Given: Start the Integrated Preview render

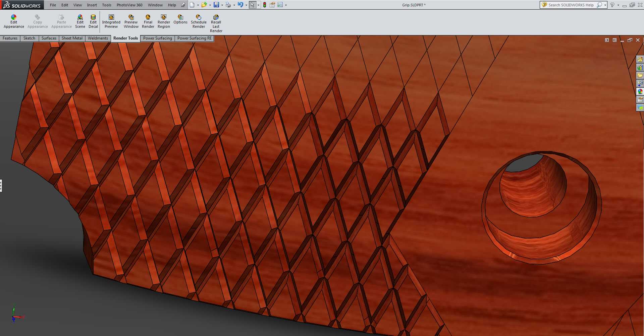Looking at the screenshot, I should (111, 21).
